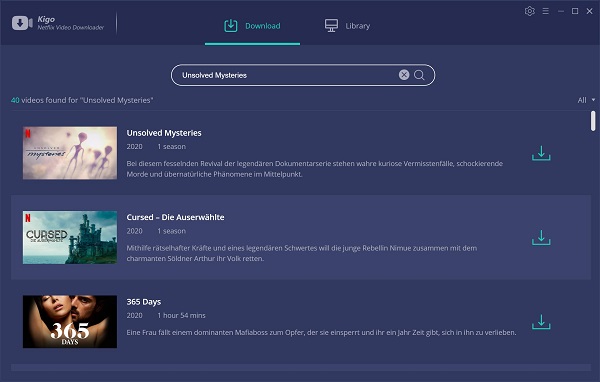Image resolution: width=600 pixels, height=382 pixels.
Task: Click the Cursed – Die Auserwählte title
Action: tap(175, 217)
